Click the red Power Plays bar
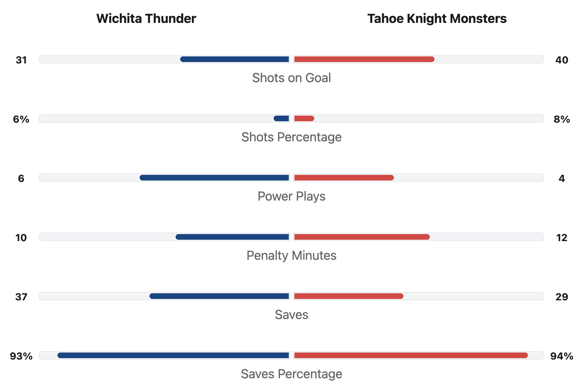This screenshot has width=585, height=392. (344, 178)
